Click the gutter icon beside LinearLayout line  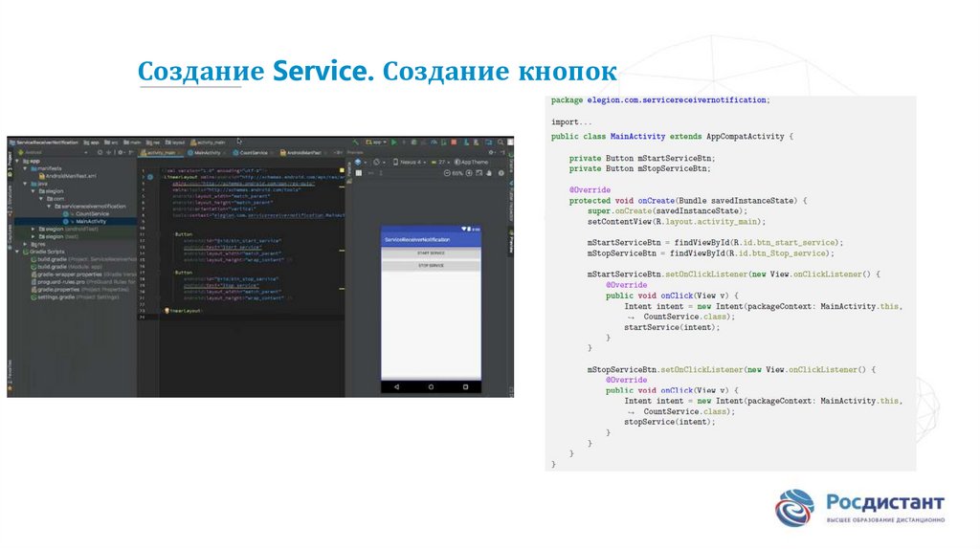(x=150, y=177)
